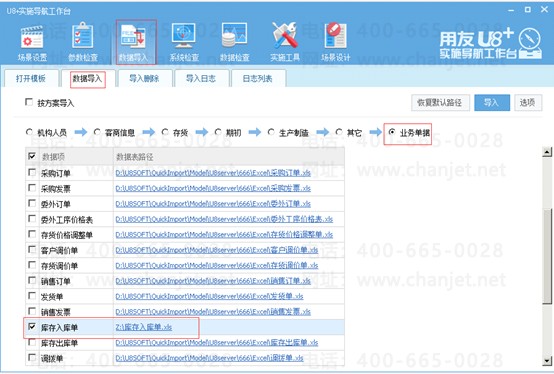Select the 存货 radio button

coord(165,132)
